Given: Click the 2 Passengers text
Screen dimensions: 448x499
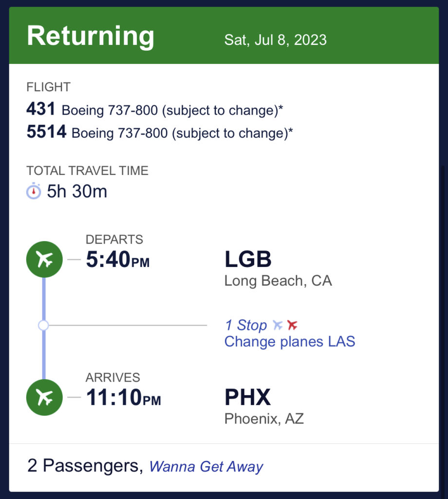Looking at the screenshot, I should point(85,466).
